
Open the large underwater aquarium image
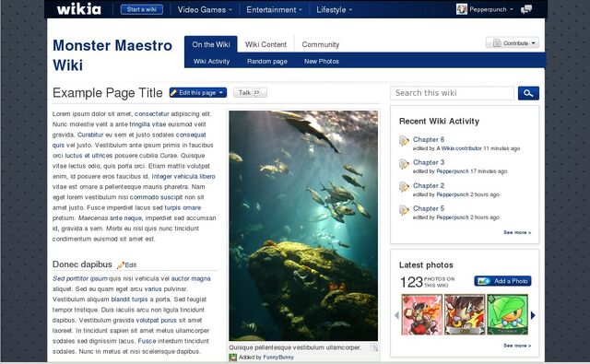[x=303, y=226]
